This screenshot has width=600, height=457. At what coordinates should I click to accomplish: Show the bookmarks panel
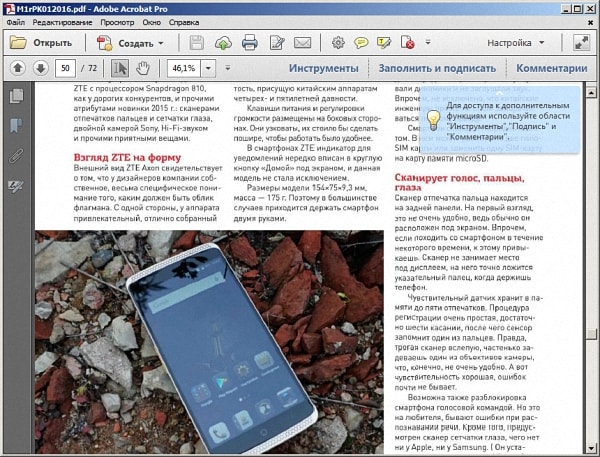pyautogui.click(x=16, y=125)
